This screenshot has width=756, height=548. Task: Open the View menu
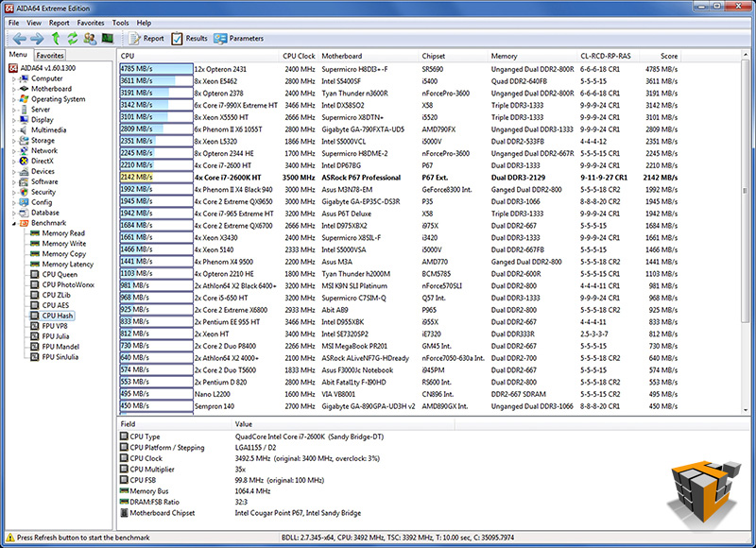(34, 23)
